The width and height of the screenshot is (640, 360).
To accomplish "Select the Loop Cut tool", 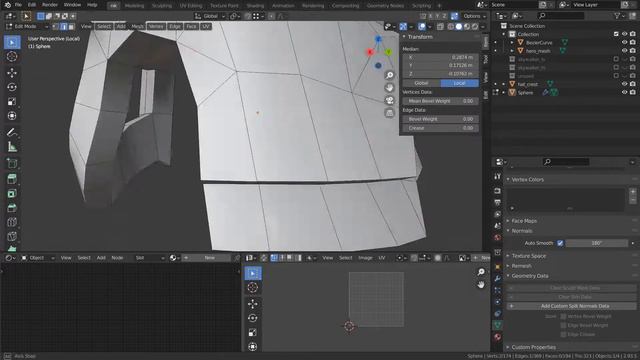I will 12,222.
